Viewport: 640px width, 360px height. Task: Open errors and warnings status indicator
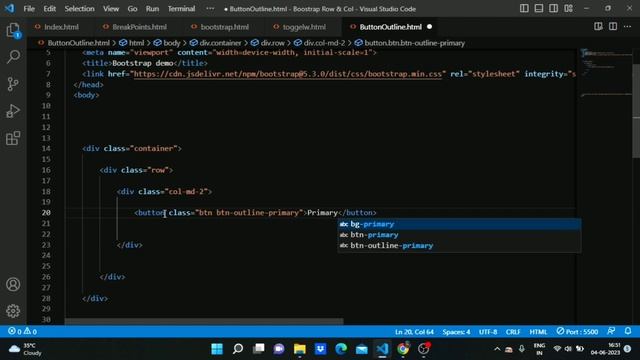pyautogui.click(x=22, y=331)
